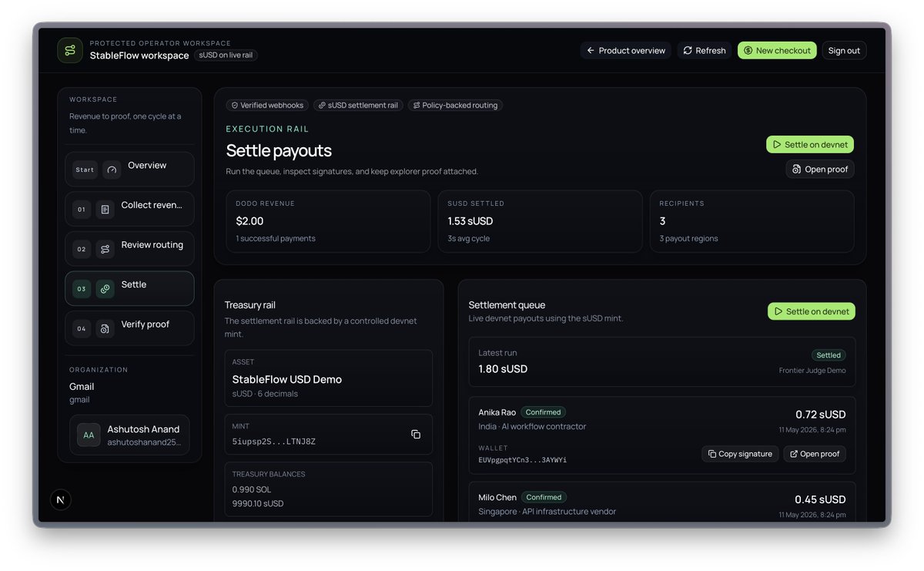Click the Start badge in the sidebar
Screen dimensions: 924x571
point(85,170)
